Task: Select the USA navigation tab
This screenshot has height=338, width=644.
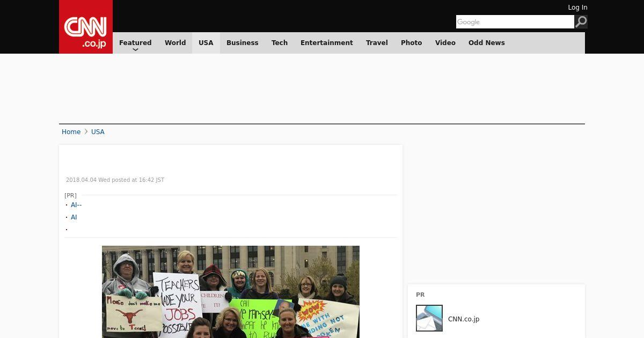Action: click(206, 43)
